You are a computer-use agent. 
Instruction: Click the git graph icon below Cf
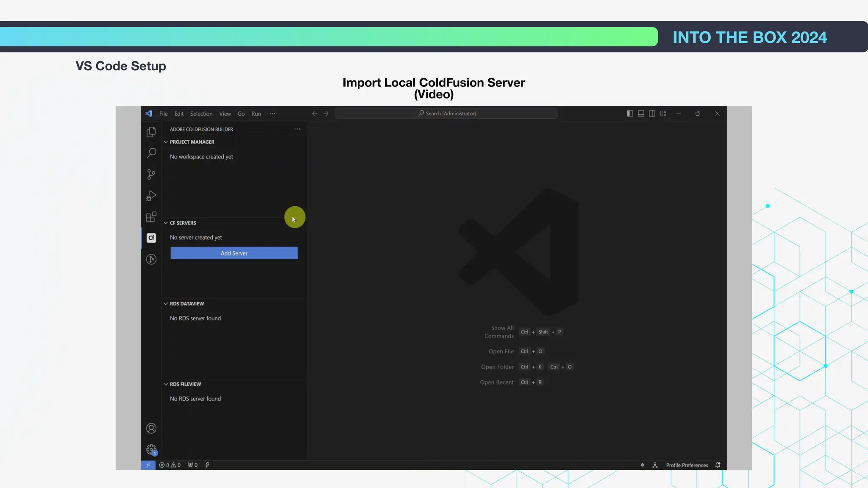click(151, 259)
